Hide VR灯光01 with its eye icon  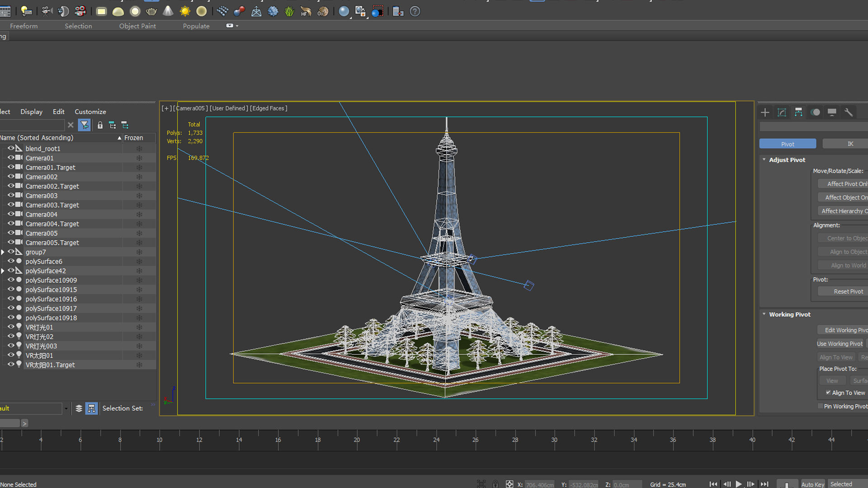pos(10,327)
